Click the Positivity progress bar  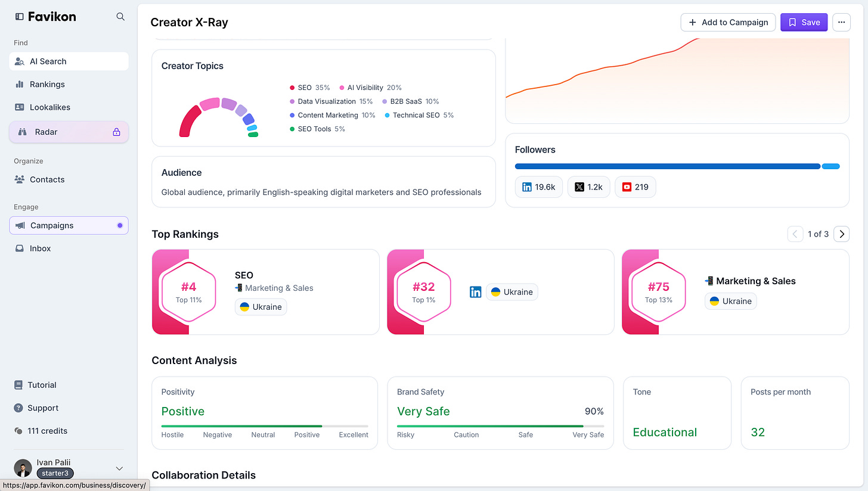(265, 426)
